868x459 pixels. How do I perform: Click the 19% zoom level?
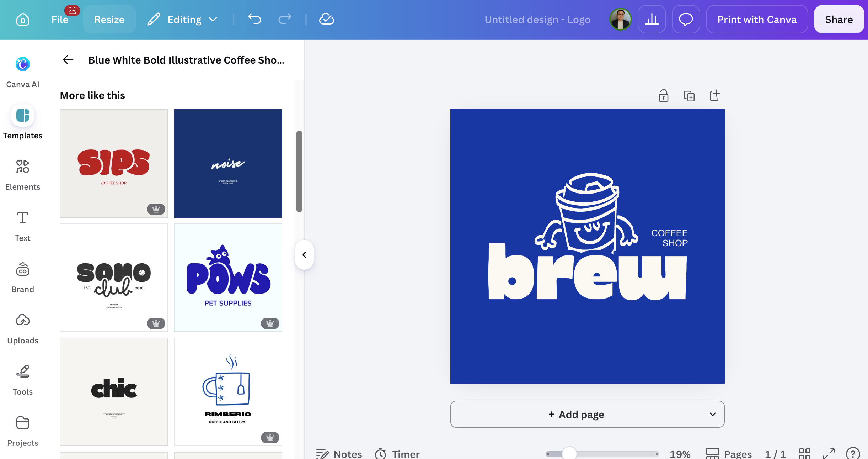[680, 454]
